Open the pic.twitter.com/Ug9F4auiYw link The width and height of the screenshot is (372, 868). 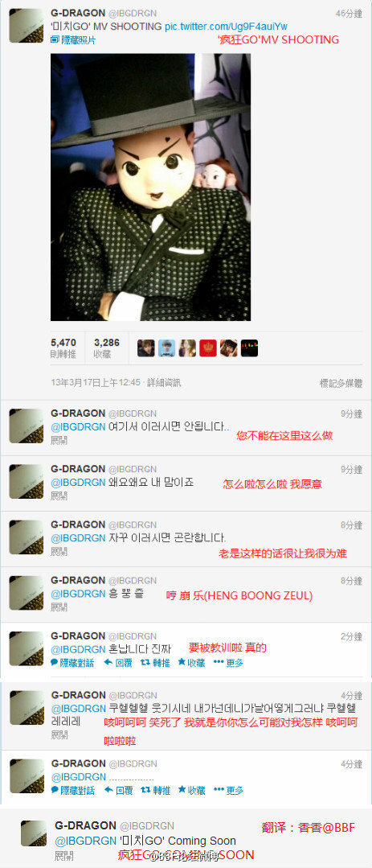click(x=226, y=27)
